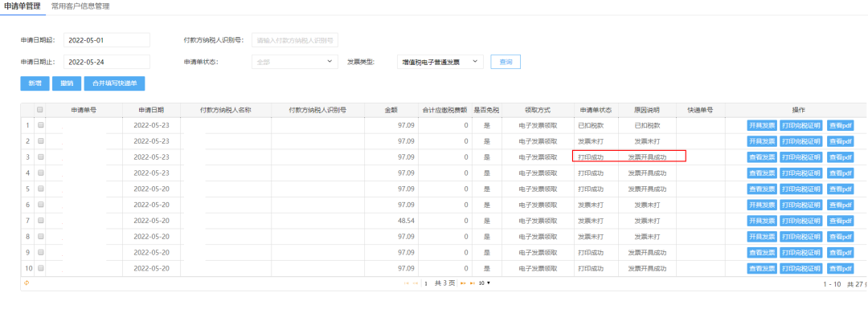Click 查看发票 on row 5
Screen dimensions: 868x313
coord(762,189)
